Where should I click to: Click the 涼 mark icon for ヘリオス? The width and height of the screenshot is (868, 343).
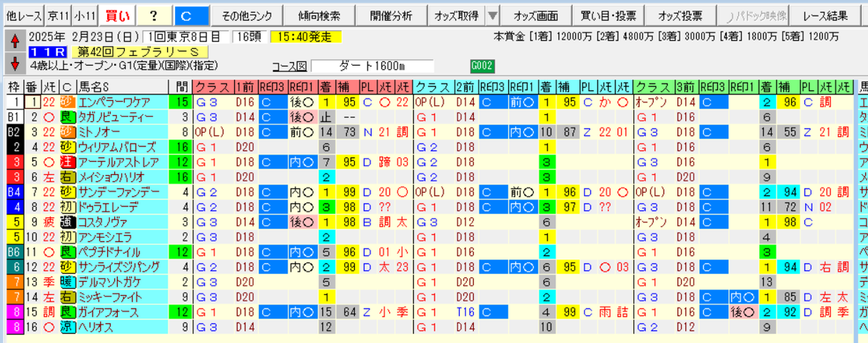tap(67, 327)
